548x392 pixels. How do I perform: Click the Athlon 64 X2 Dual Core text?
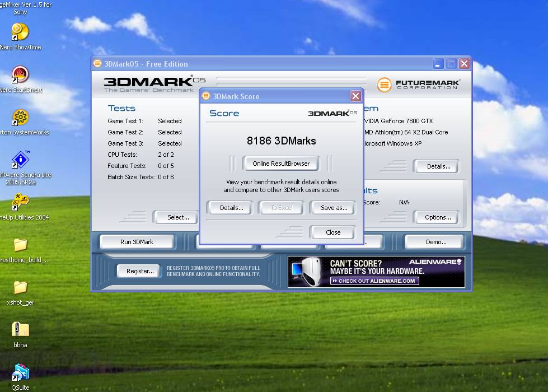click(x=406, y=132)
